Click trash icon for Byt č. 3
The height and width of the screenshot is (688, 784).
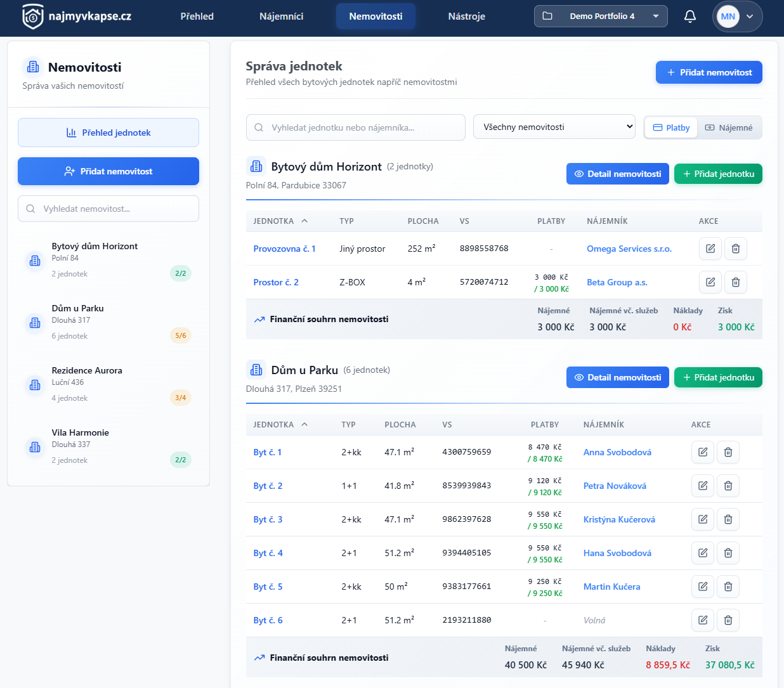(728, 519)
